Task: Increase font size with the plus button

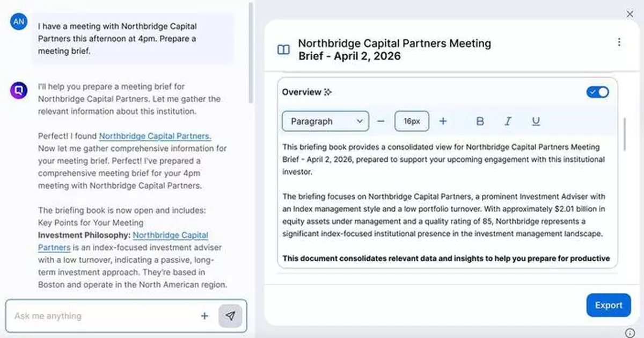Action: (443, 121)
